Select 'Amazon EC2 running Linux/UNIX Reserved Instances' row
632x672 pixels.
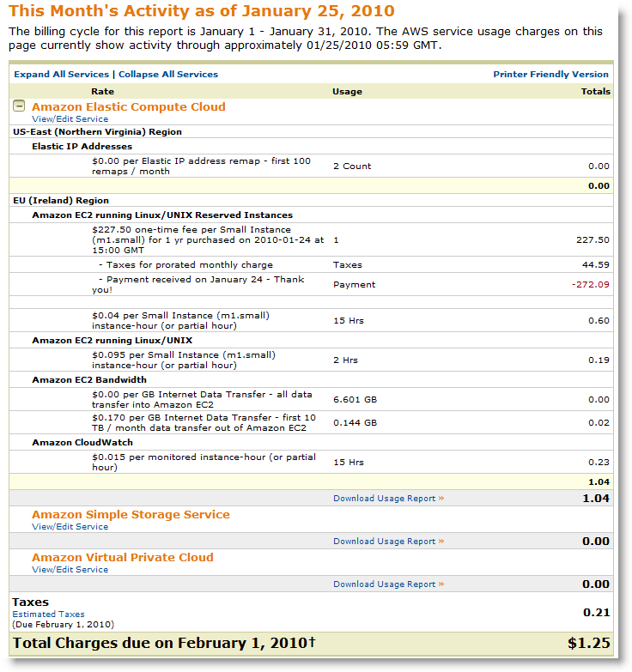tap(312, 215)
